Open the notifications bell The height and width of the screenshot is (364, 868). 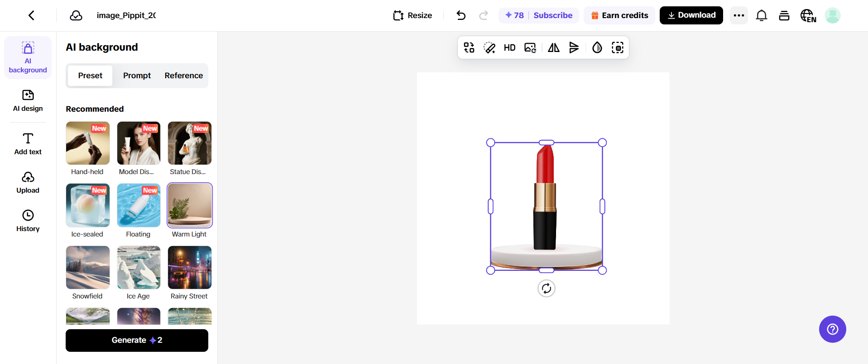pyautogui.click(x=762, y=15)
